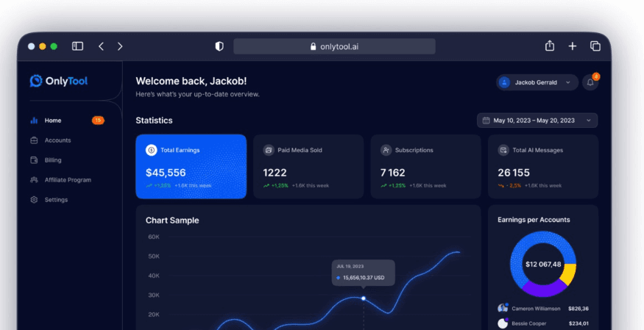Select the Paid Media Sold card
Screen dimensions: 644x330
coord(308,166)
